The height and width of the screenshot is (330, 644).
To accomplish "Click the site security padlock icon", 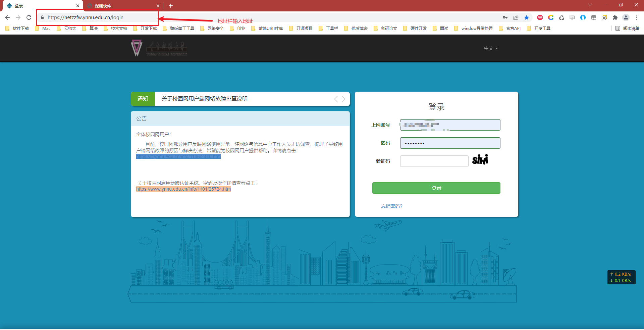I will point(42,17).
